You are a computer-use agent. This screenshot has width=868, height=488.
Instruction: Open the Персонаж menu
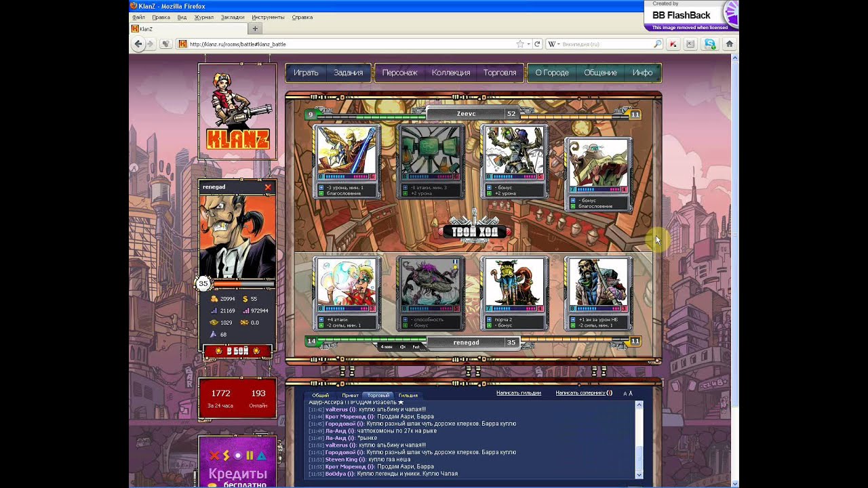399,73
